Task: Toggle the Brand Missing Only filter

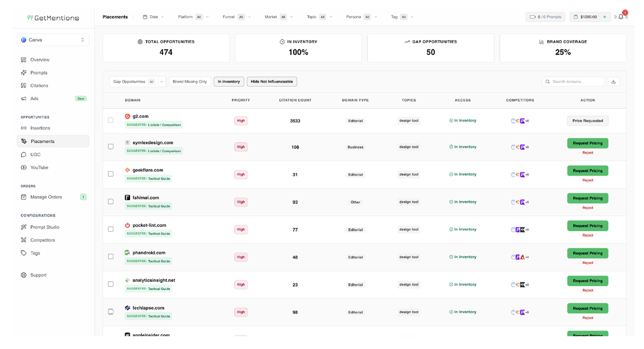Action: click(190, 82)
